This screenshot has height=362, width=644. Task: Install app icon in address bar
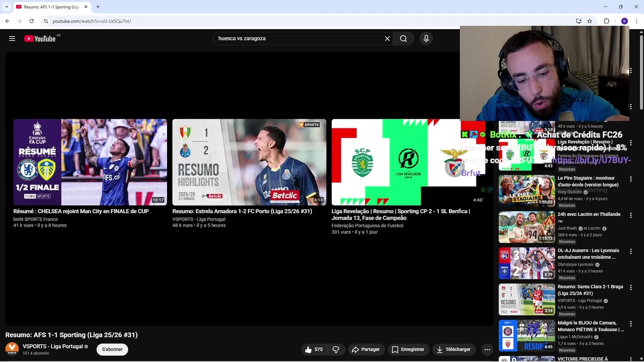(579, 21)
